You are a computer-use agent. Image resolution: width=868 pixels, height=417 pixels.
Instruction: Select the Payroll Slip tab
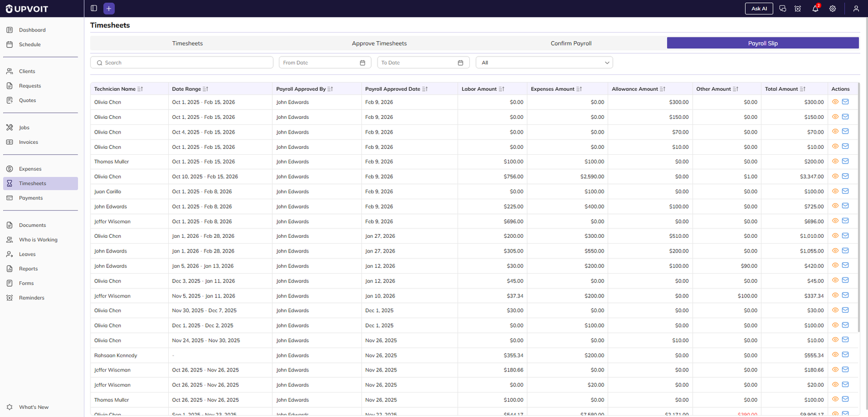[x=763, y=43]
